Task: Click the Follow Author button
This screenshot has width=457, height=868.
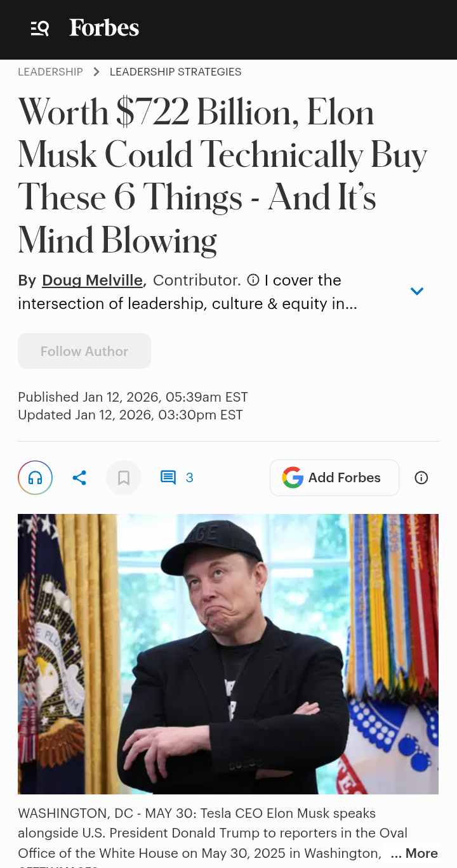Action: [x=84, y=351]
